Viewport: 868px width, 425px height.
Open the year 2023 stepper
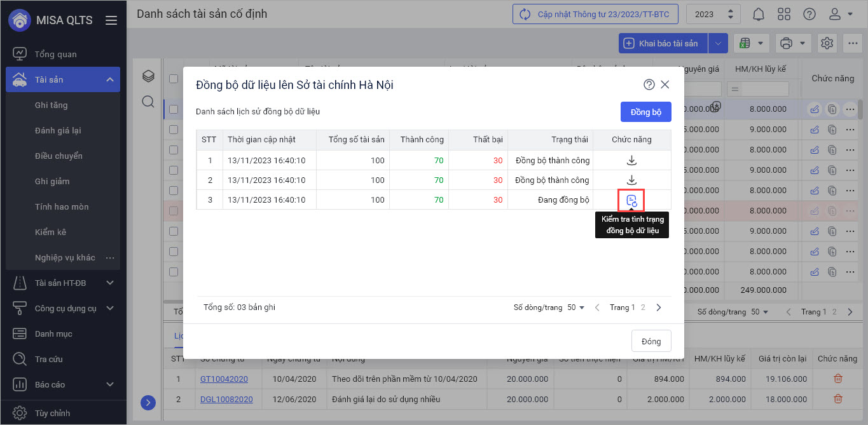731,14
